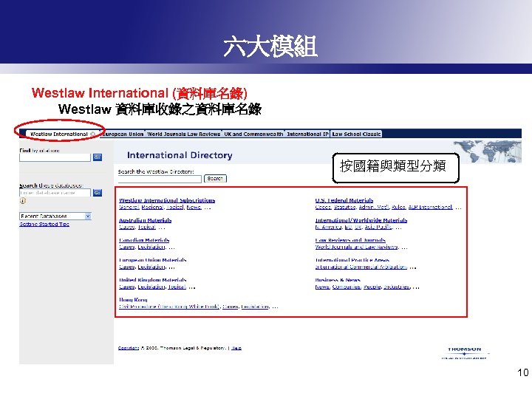
Task: Click the Go button beside Search these databases
Action: point(98,193)
